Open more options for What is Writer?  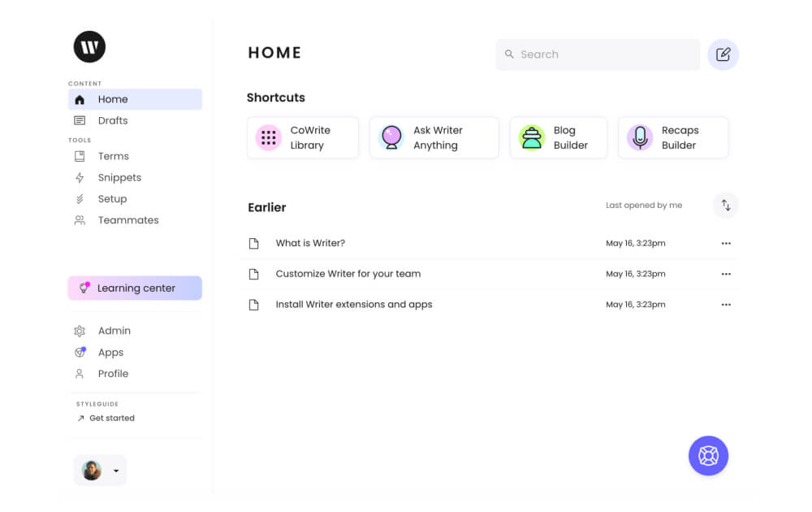726,243
